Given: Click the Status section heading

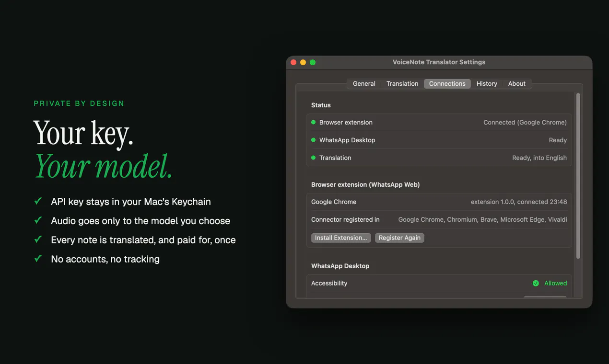Looking at the screenshot, I should click(321, 105).
